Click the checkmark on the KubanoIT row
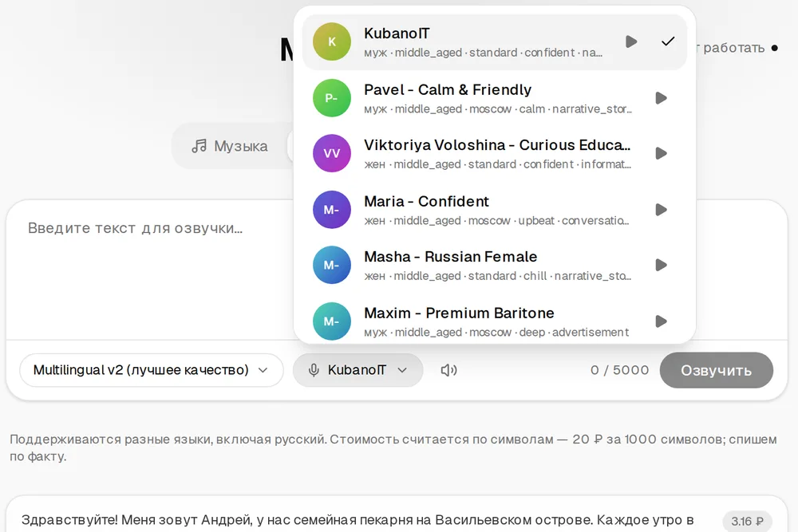This screenshot has width=798, height=532. pyautogui.click(x=668, y=41)
